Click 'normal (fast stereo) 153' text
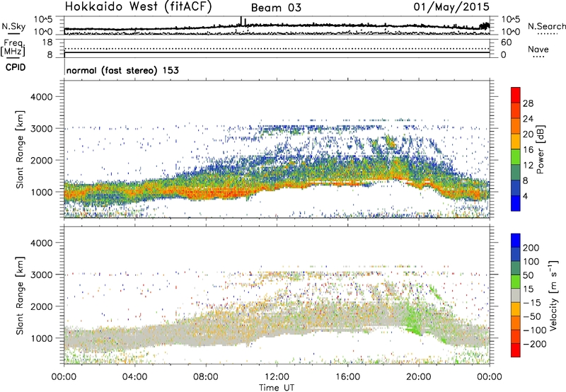This screenshot has height=392, width=566. (x=122, y=70)
